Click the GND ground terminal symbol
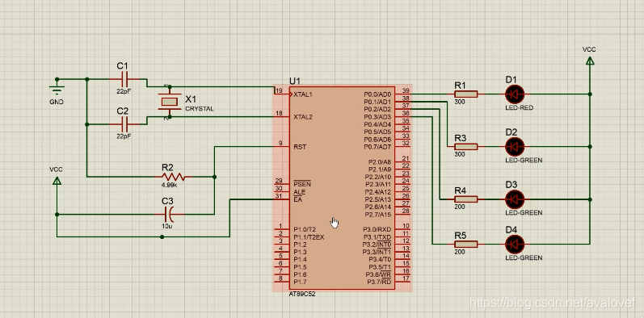This screenshot has height=318, width=644. tap(57, 88)
